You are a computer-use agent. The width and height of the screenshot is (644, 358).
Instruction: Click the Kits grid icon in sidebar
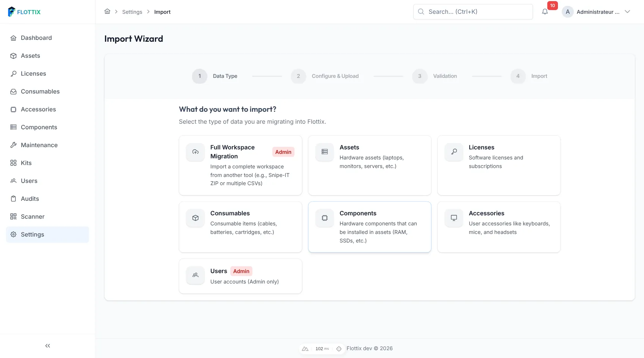coord(13,163)
